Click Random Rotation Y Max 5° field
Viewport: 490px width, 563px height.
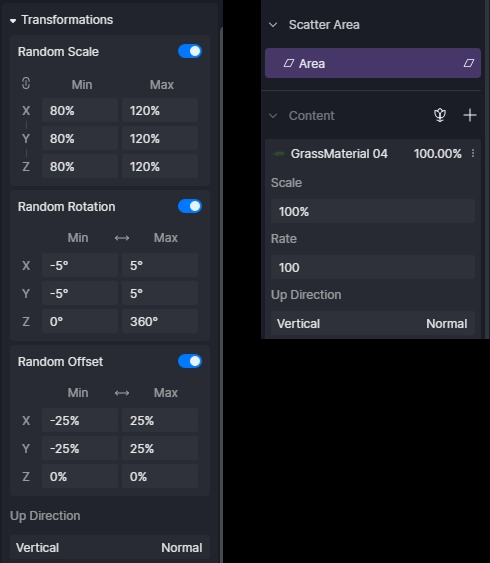tap(160, 293)
